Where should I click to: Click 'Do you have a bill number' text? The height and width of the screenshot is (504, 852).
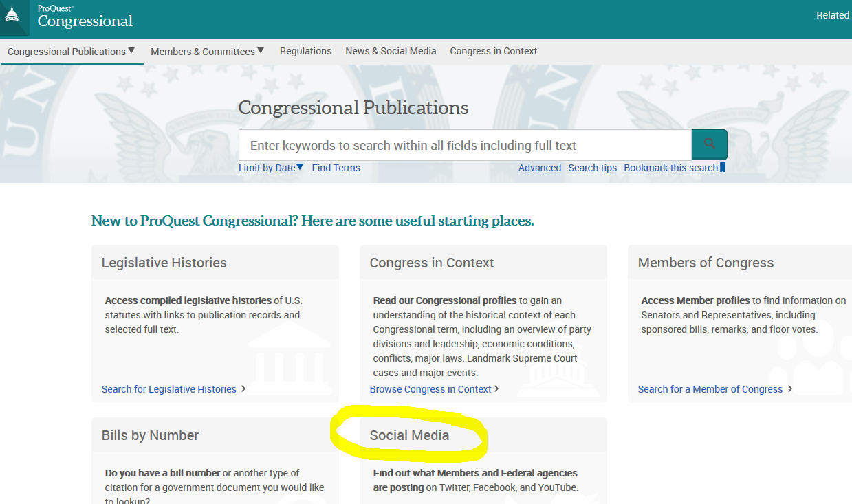pos(162,473)
